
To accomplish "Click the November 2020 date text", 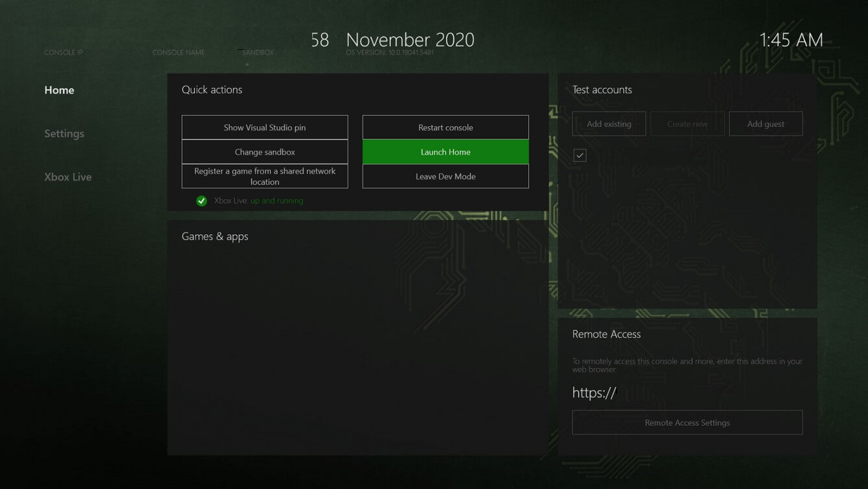I will point(410,40).
